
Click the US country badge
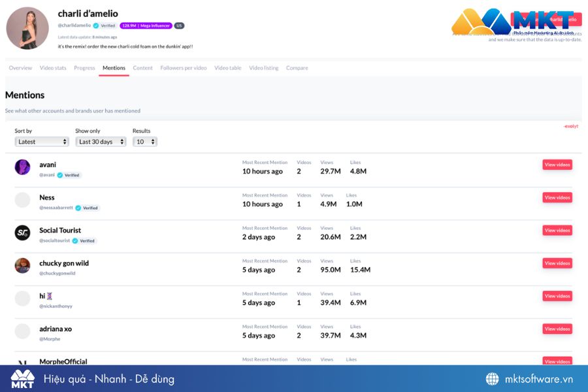pos(179,25)
